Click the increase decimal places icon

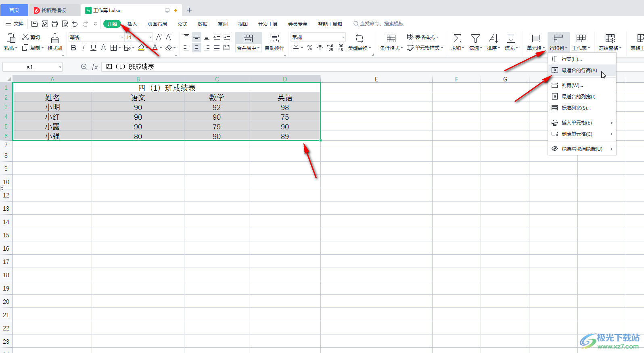click(330, 48)
